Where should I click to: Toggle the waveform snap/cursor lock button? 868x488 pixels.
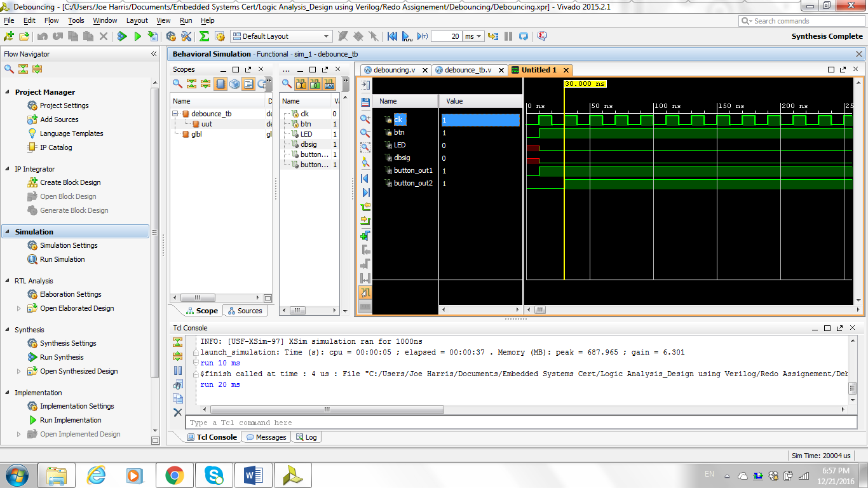[x=365, y=292]
